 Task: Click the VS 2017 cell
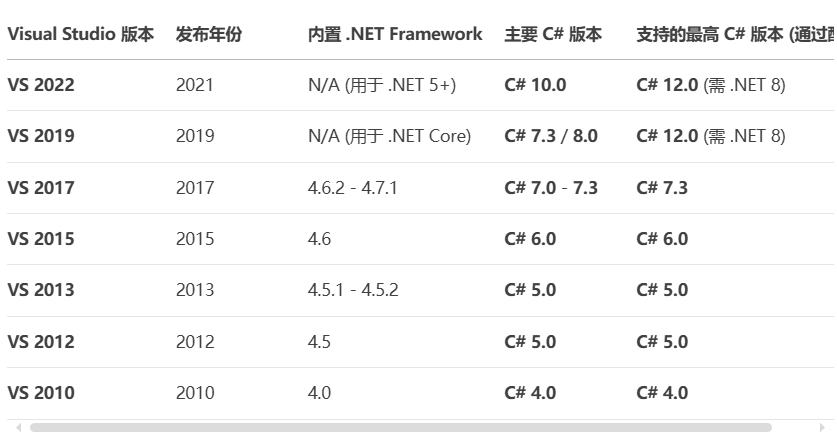[41, 188]
